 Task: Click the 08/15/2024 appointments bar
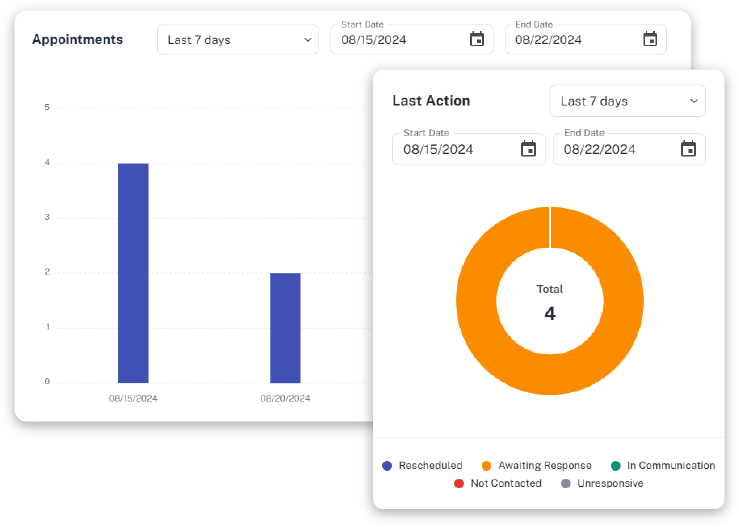133,272
